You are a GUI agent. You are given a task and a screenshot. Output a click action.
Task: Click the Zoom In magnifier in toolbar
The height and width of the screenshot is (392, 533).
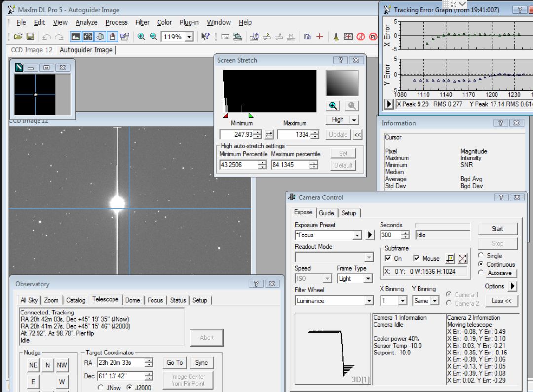coord(141,37)
